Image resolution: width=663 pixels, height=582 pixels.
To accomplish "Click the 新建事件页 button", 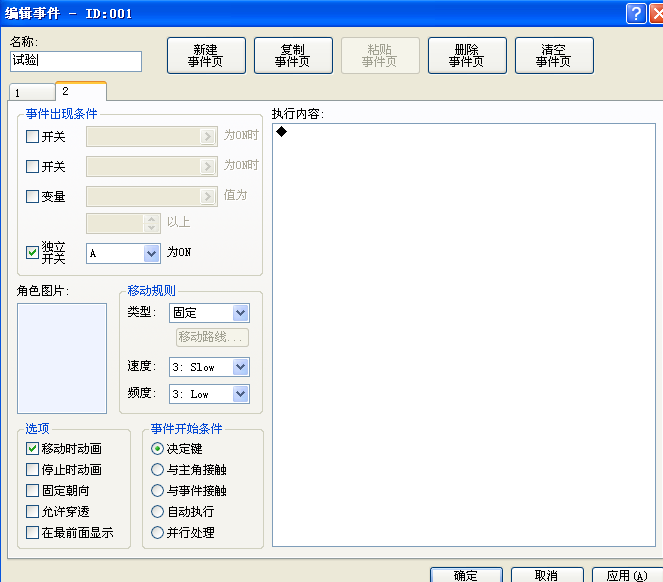I will click(x=206, y=55).
